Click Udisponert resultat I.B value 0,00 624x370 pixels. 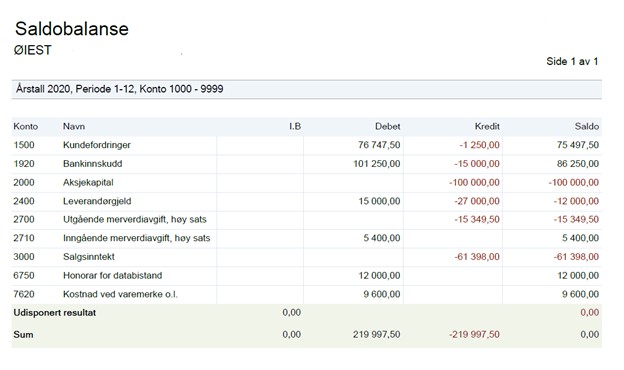tap(291, 313)
